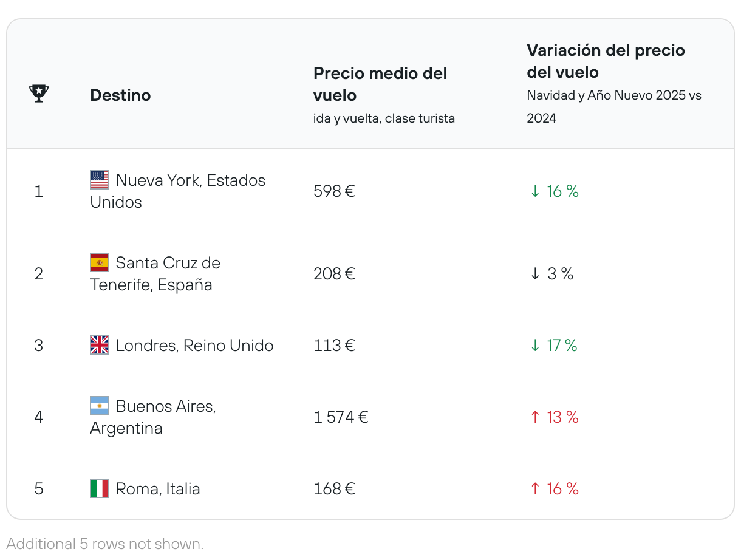Click the United Kingdom flag icon
The image size is (741, 560).
[x=100, y=345]
